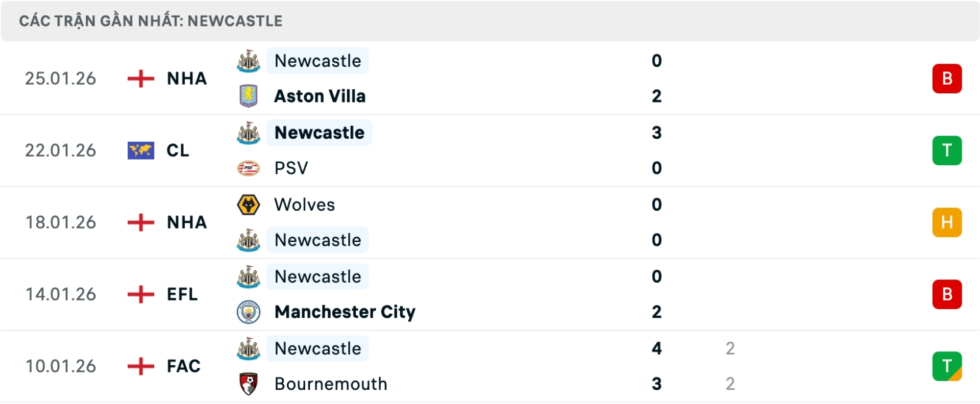Click the 22.01.26 match date
980x404 pixels.
[x=61, y=150]
